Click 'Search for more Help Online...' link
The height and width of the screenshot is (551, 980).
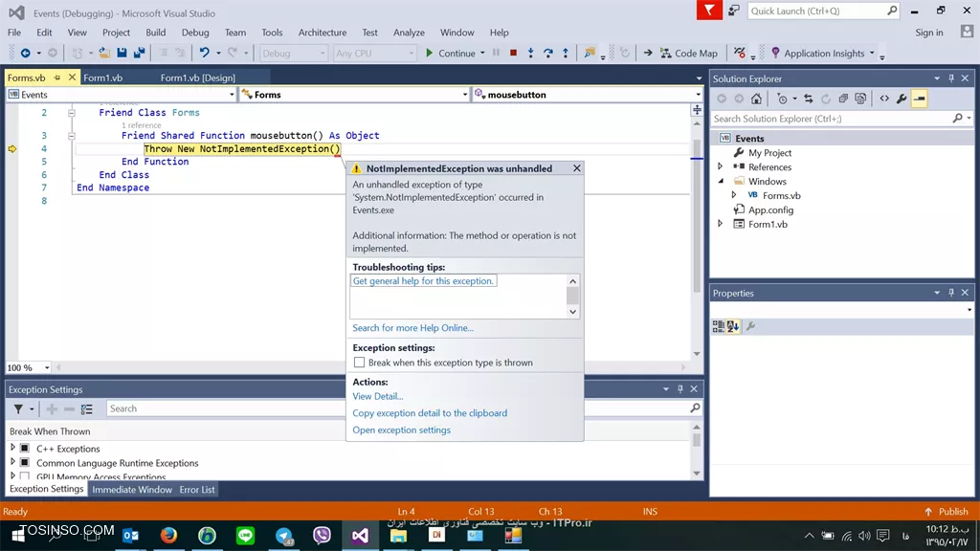tap(413, 328)
